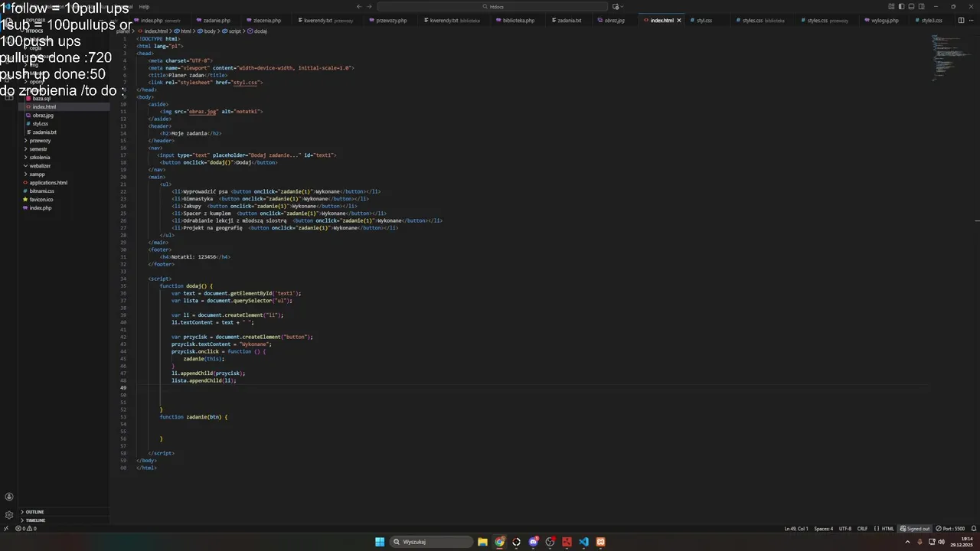Open File Explorer from the taskbar

[482, 542]
